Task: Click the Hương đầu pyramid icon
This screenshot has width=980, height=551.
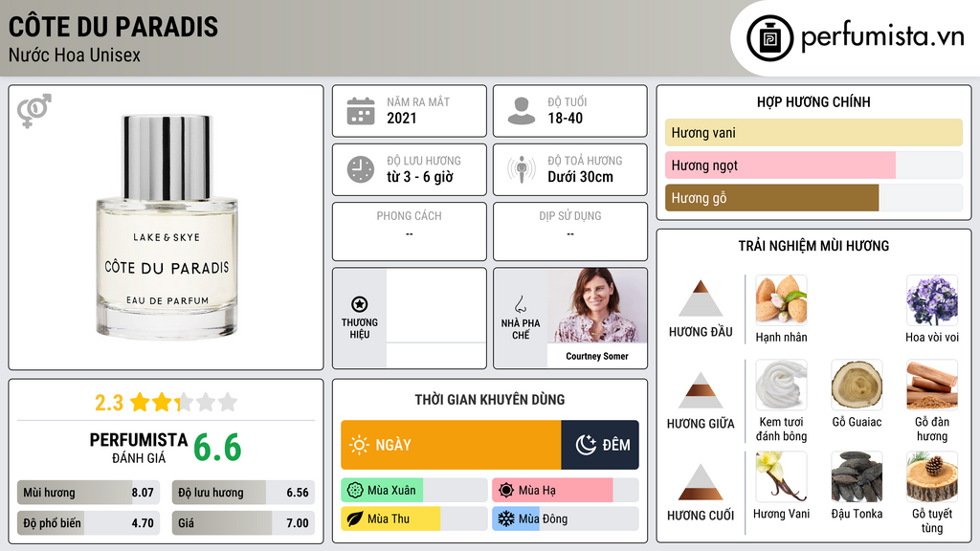Action: (x=701, y=298)
